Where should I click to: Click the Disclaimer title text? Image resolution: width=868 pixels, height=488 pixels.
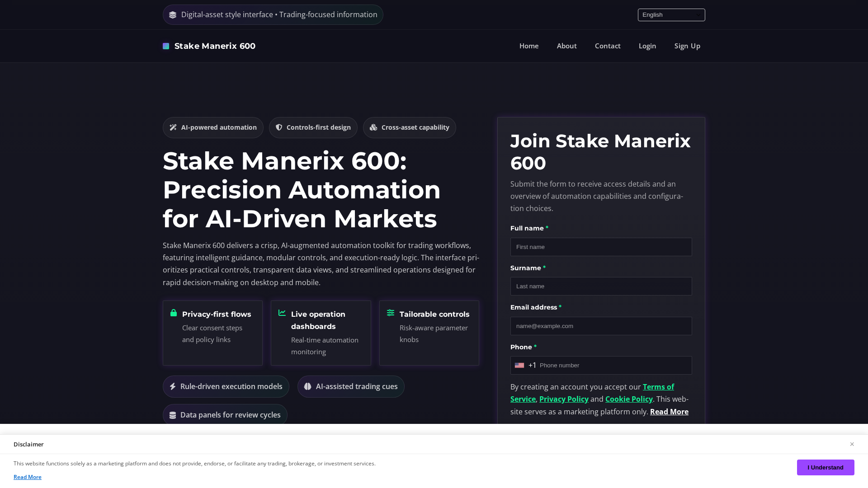click(x=28, y=445)
